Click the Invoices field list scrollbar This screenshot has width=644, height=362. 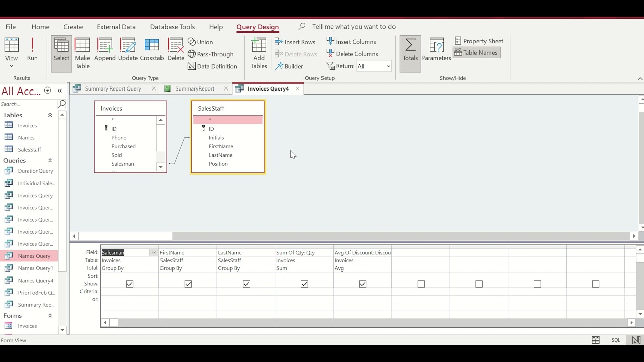click(160, 143)
